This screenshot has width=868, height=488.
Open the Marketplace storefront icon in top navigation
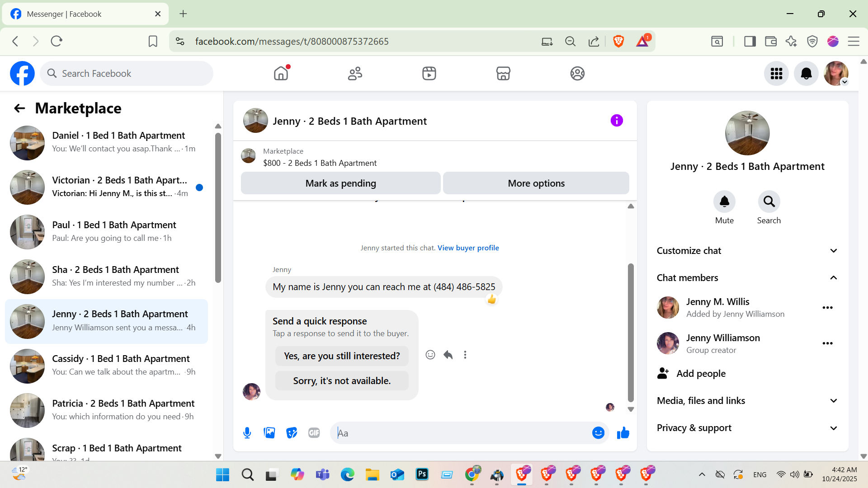pyautogui.click(x=503, y=73)
